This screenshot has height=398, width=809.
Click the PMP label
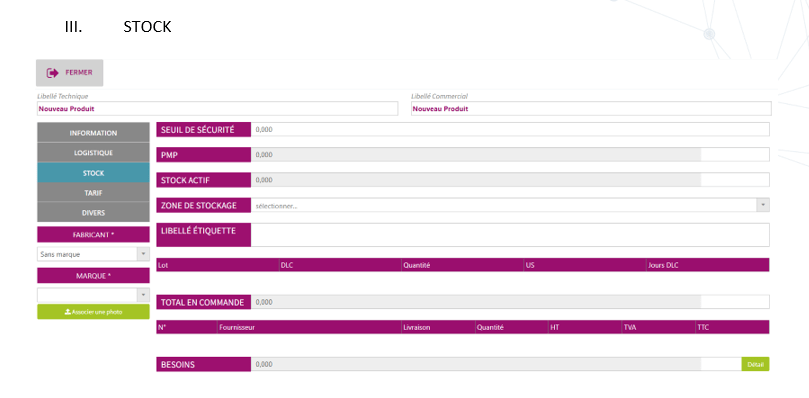(204, 154)
